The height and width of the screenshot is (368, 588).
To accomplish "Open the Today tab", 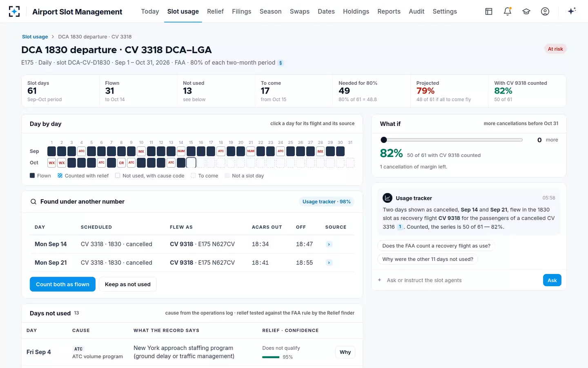I will 150,11.
